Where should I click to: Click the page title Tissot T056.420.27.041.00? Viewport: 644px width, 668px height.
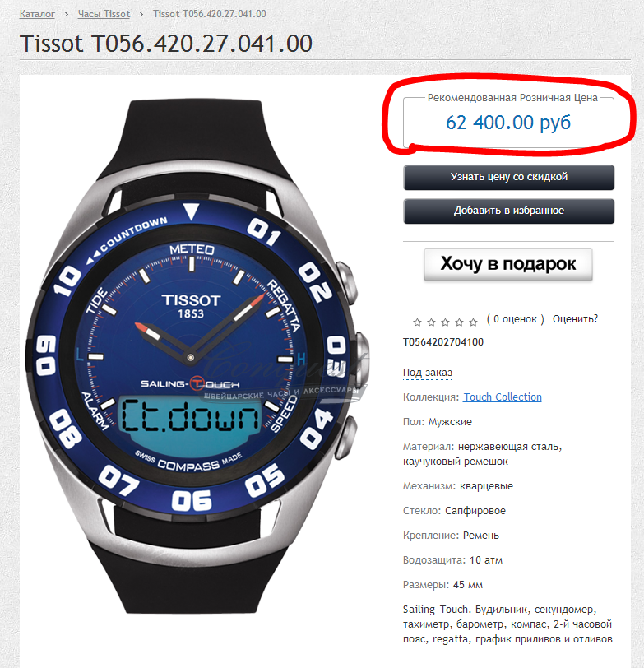click(166, 44)
